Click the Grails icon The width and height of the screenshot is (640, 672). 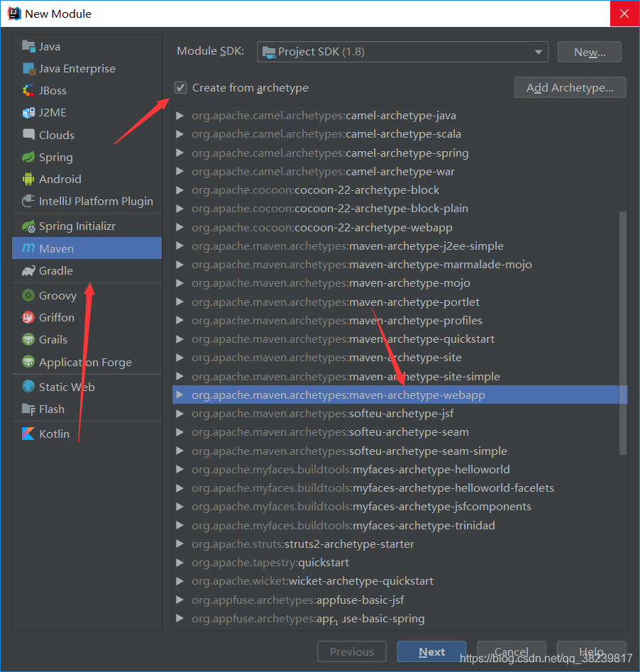pyautogui.click(x=28, y=339)
